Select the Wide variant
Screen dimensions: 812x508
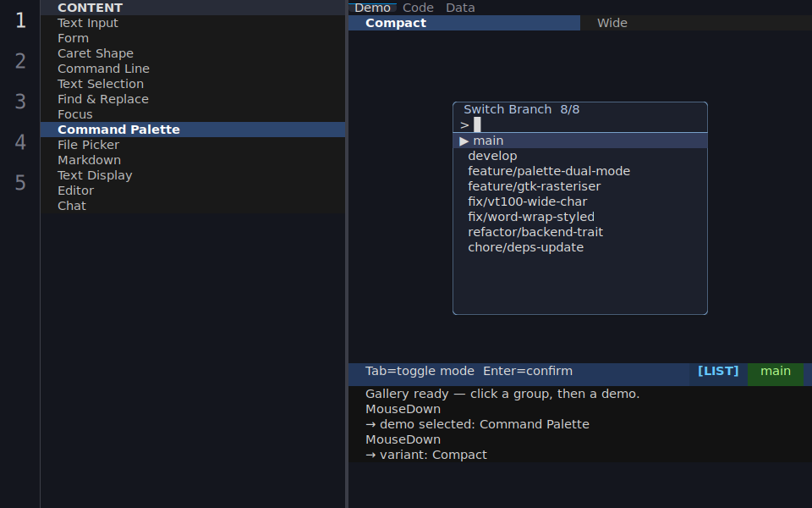pos(696,23)
